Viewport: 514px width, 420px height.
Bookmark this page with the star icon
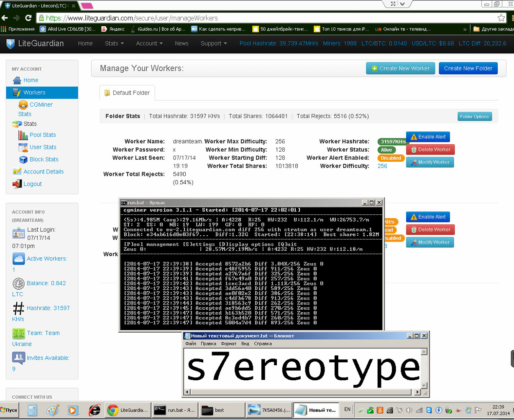[x=501, y=18]
